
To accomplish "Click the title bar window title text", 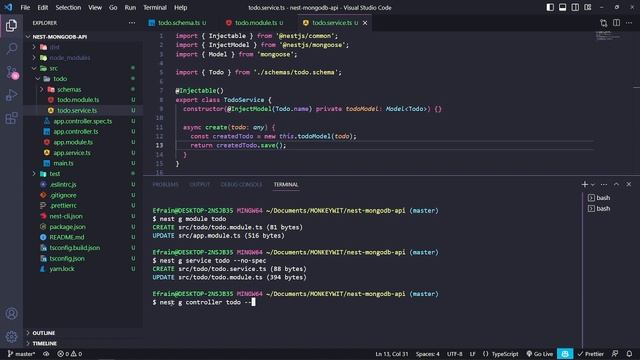I will tap(320, 7).
